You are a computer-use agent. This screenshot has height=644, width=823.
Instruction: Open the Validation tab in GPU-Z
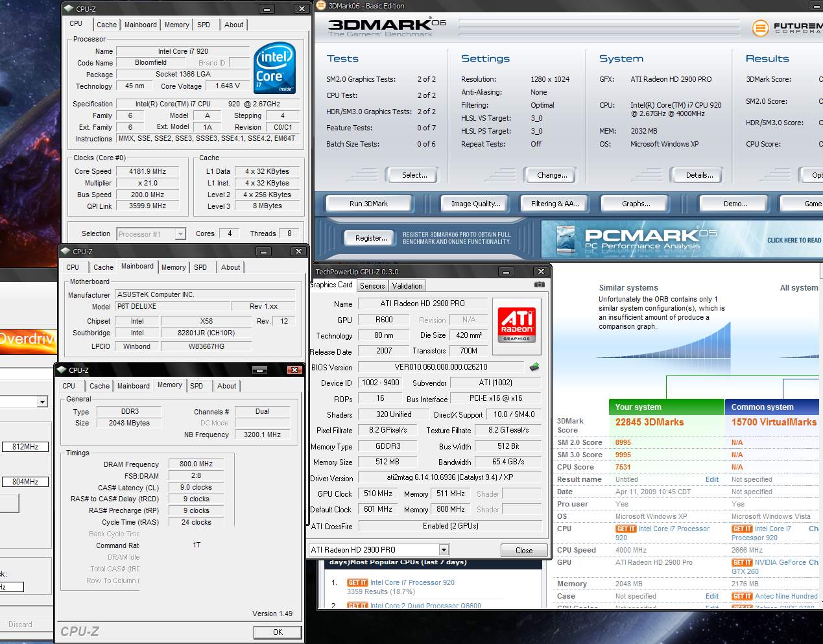pyautogui.click(x=407, y=285)
